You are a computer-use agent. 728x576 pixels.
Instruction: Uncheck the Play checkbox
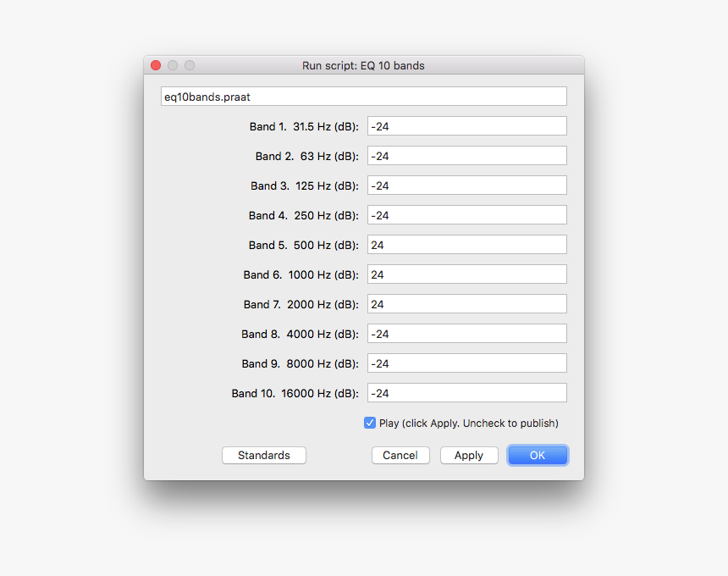[x=370, y=423]
